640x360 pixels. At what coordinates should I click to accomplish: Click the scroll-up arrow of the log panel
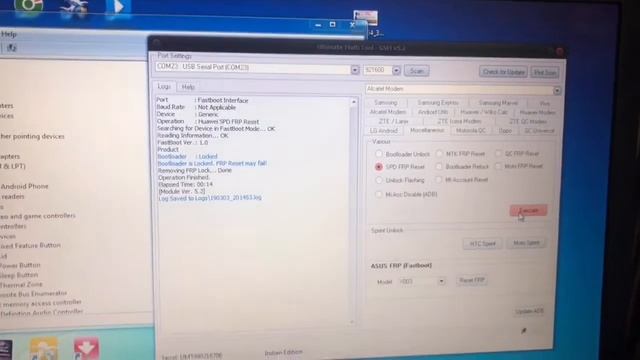(353, 102)
